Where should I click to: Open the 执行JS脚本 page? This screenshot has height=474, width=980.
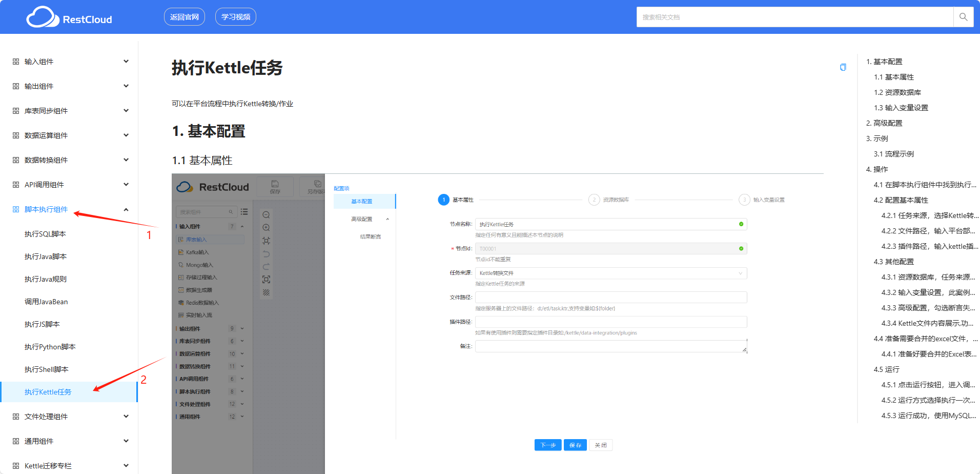click(x=42, y=324)
